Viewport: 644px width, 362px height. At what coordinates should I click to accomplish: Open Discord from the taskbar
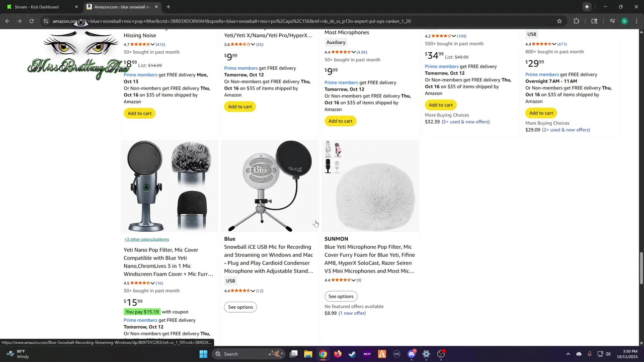[412, 354]
